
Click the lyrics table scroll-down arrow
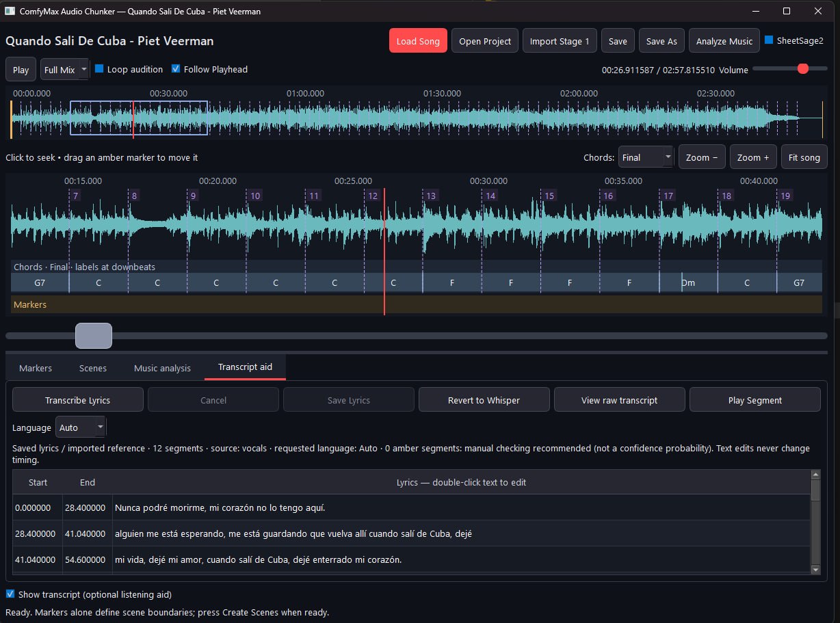[815, 569]
